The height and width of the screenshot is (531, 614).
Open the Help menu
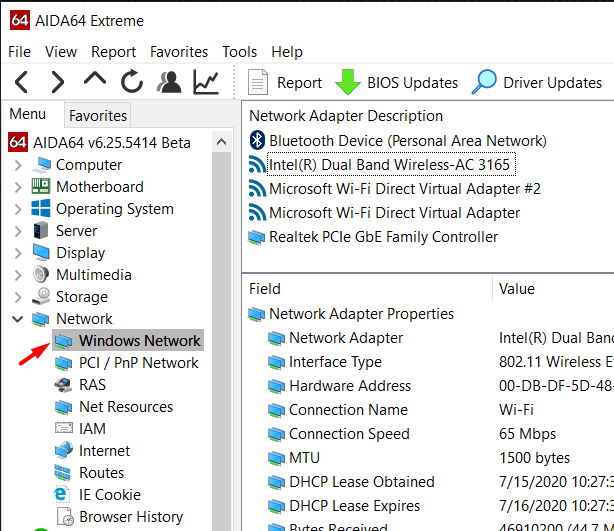(287, 52)
